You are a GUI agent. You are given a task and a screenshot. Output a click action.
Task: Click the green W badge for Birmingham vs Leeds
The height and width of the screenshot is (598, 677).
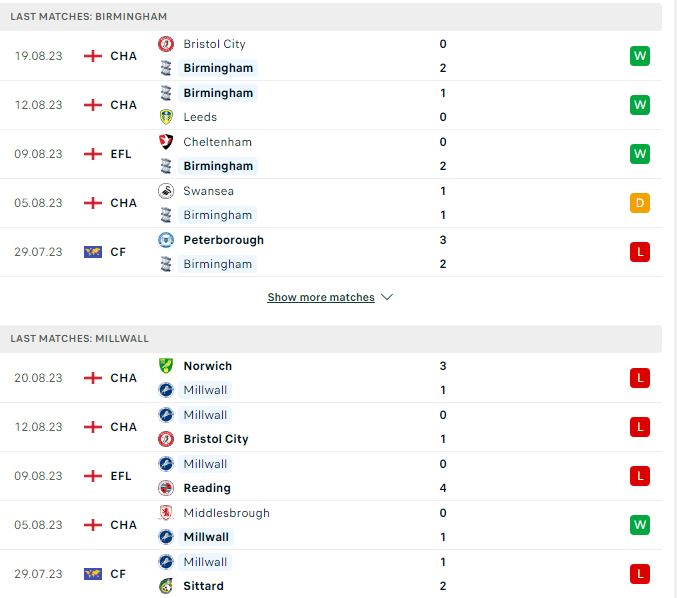[x=639, y=105]
